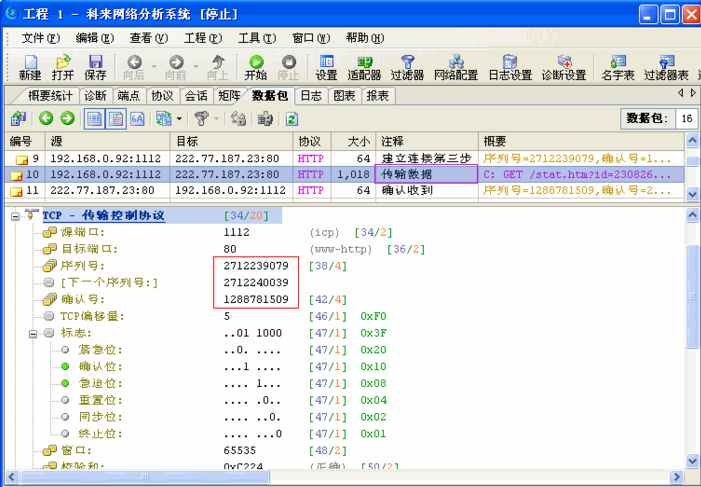Open the 工程(P) menu
The height and width of the screenshot is (487, 701).
point(203,38)
